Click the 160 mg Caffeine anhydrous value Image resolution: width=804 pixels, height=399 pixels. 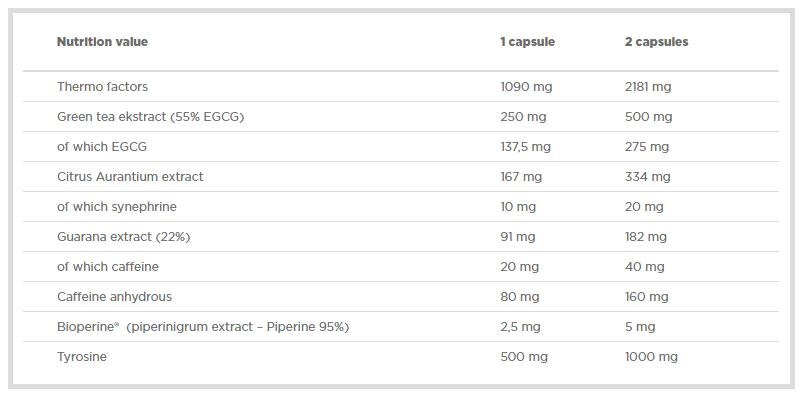tap(647, 297)
